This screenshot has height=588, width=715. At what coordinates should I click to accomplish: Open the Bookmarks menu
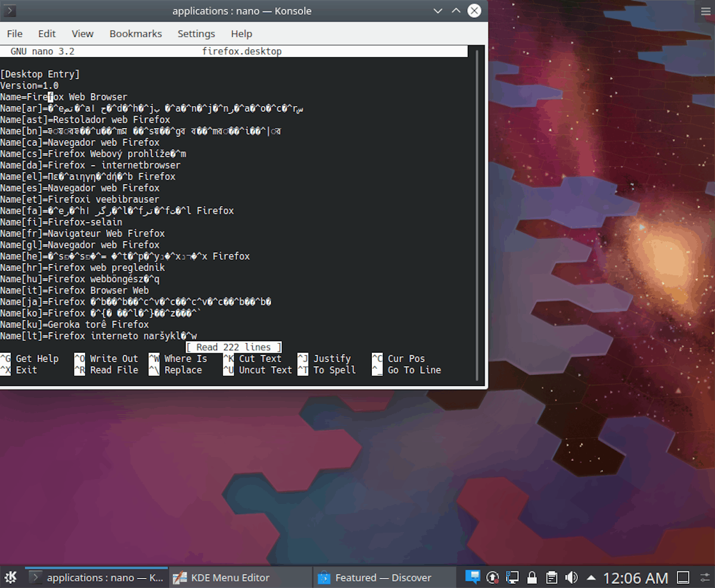[135, 33]
